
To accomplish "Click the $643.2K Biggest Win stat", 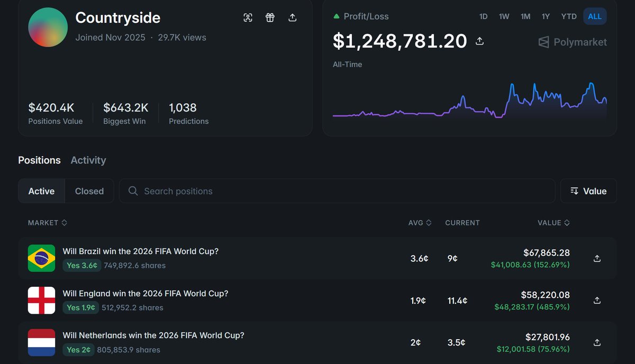I will pos(126,114).
